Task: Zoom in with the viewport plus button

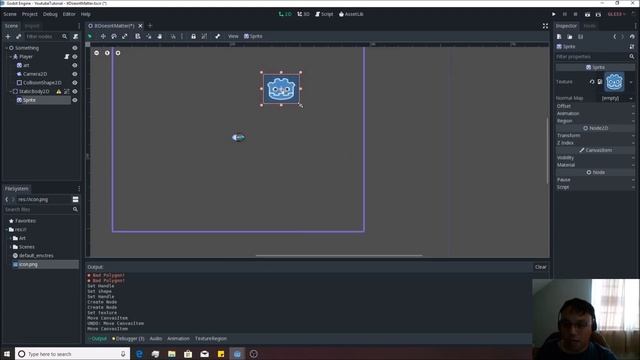Action: click(x=118, y=53)
